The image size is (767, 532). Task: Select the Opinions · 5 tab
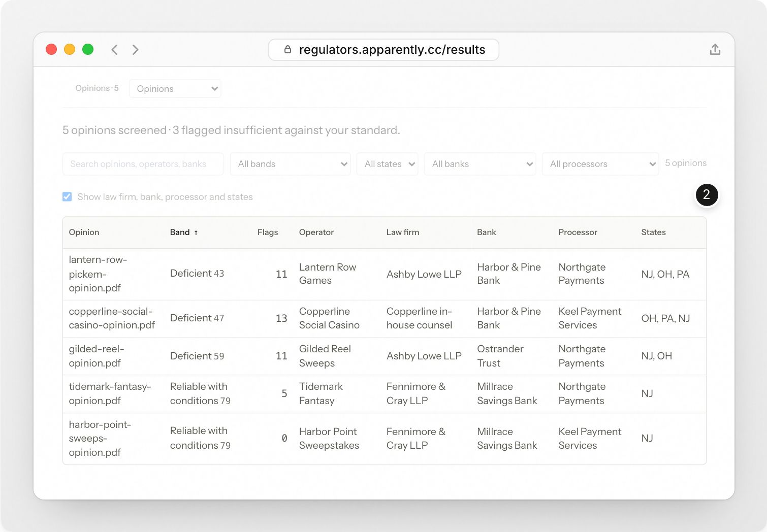coord(97,88)
